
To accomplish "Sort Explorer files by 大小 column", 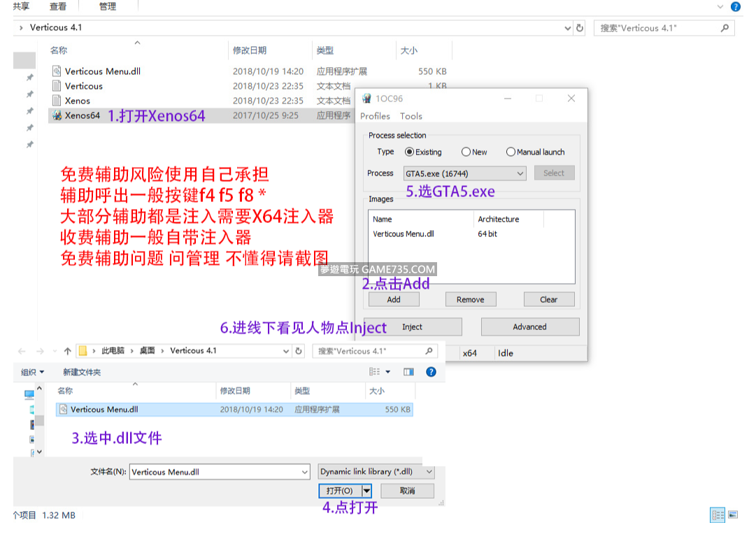I will click(x=409, y=50).
